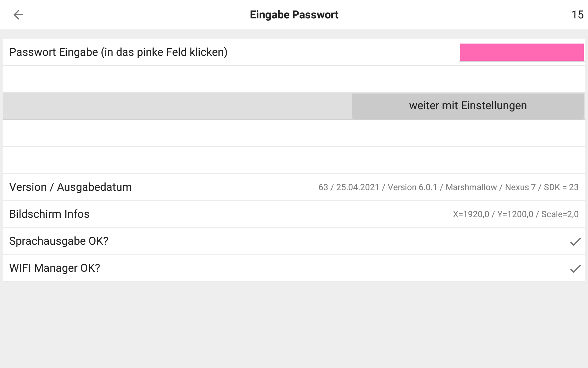Click the empty row directly above Version row
Screen dimensions: 588x368
click(294, 160)
